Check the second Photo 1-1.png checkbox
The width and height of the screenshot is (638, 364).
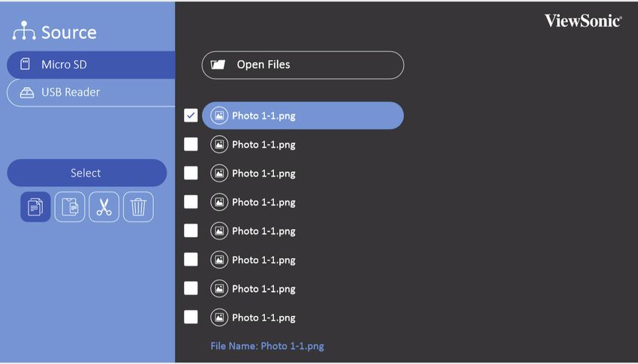pyautogui.click(x=191, y=144)
